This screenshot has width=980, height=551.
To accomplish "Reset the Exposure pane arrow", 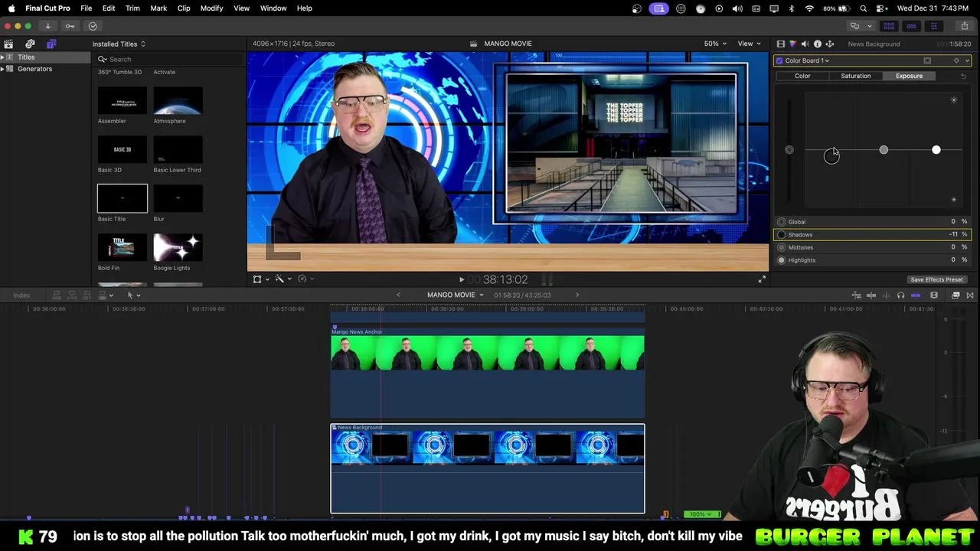I will 963,76.
